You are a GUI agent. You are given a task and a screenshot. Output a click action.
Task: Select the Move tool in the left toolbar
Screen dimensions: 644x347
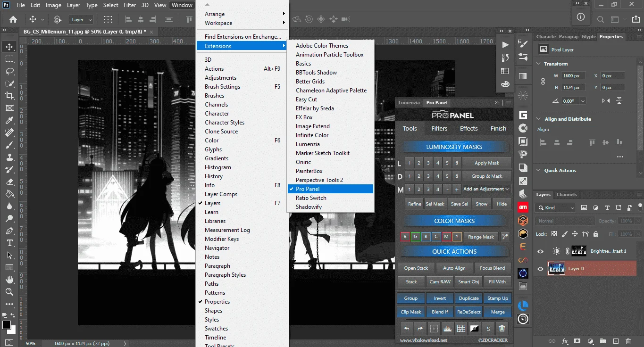point(9,47)
